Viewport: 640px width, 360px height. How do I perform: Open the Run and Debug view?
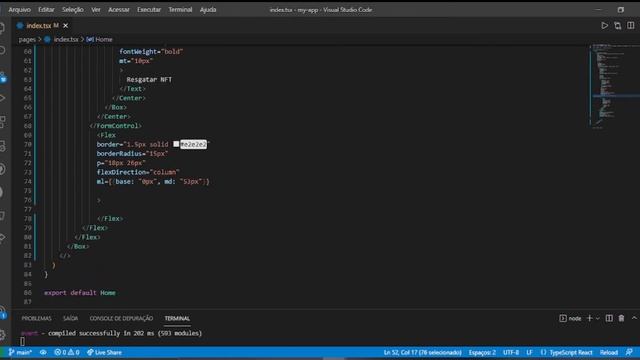tap(2, 98)
